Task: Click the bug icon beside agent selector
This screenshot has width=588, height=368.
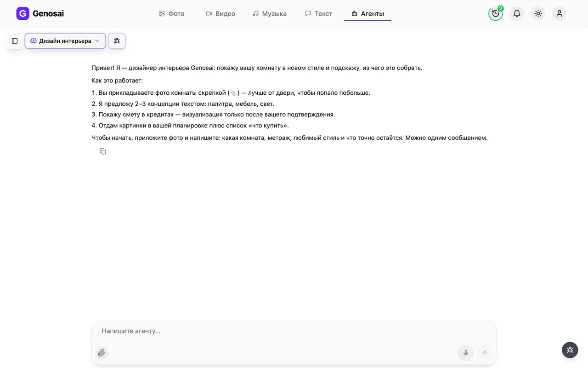Action: coord(117,41)
